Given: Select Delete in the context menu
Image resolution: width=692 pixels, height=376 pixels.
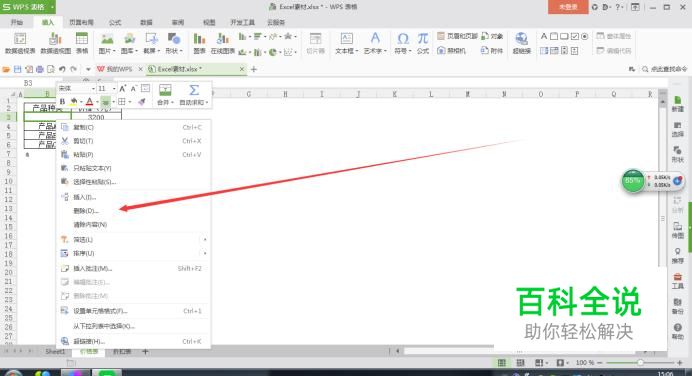Looking at the screenshot, I should point(133,211).
